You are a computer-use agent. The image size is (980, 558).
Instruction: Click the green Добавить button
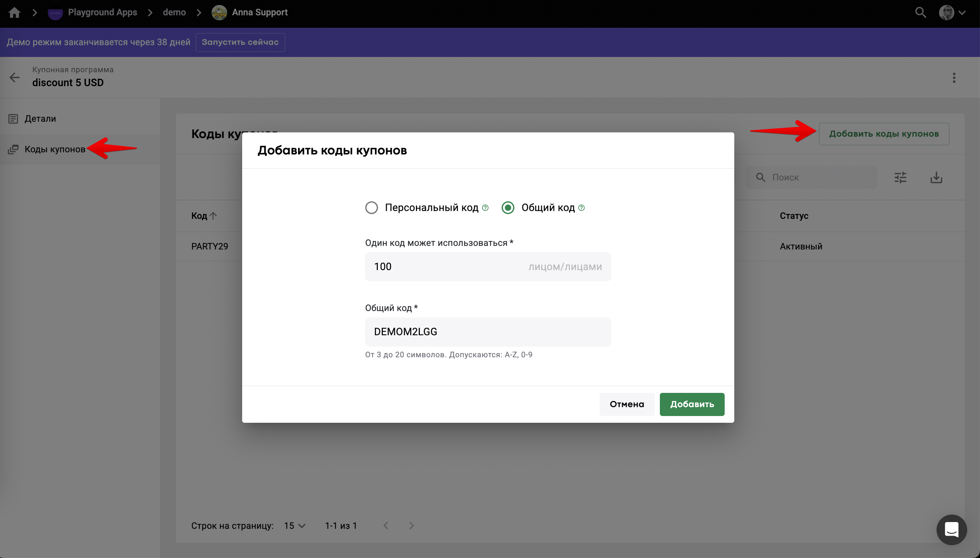click(x=692, y=404)
